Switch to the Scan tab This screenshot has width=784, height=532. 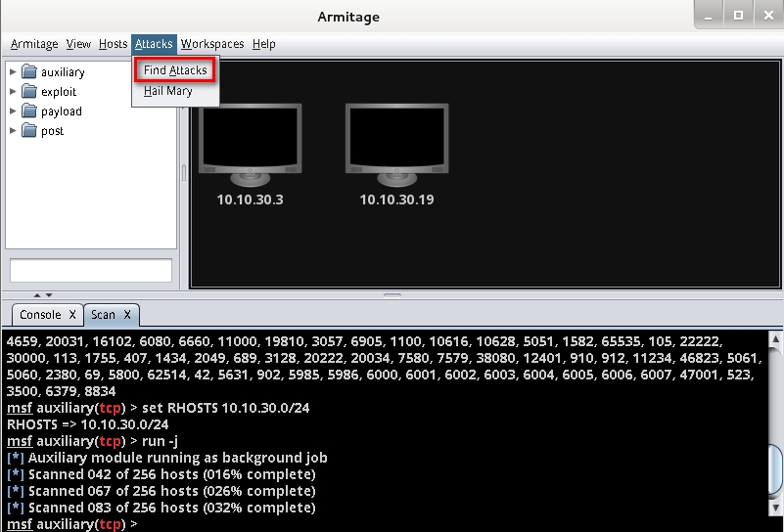click(103, 315)
